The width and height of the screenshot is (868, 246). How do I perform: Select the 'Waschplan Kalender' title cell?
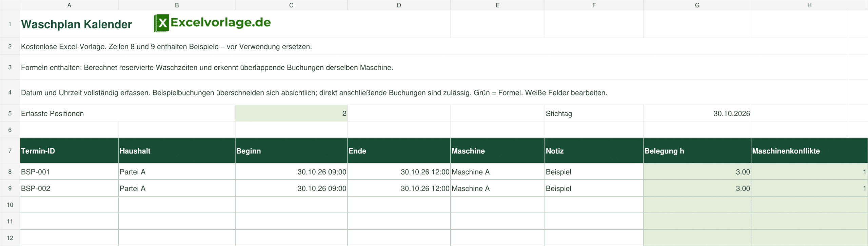(76, 24)
